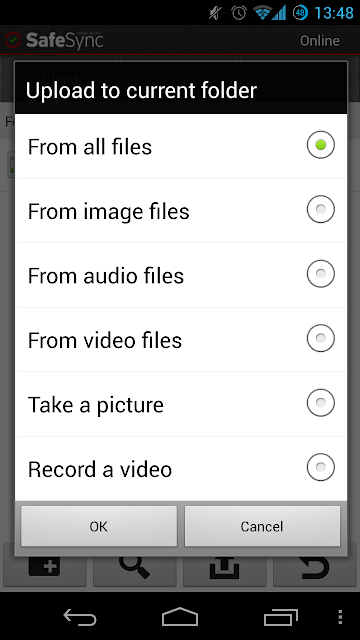Viewport: 360px width, 640px height.
Task: Select the From all files radio button
Action: (x=320, y=144)
